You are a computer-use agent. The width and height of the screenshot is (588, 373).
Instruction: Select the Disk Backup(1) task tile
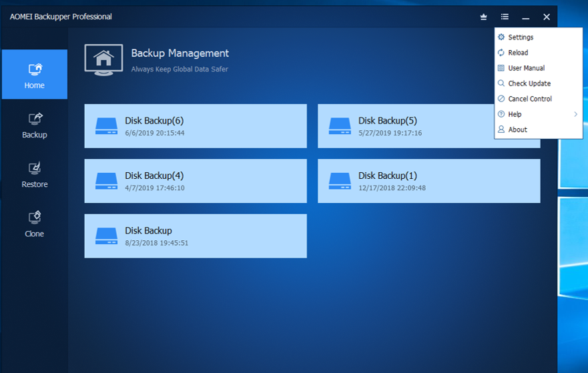[x=428, y=181]
